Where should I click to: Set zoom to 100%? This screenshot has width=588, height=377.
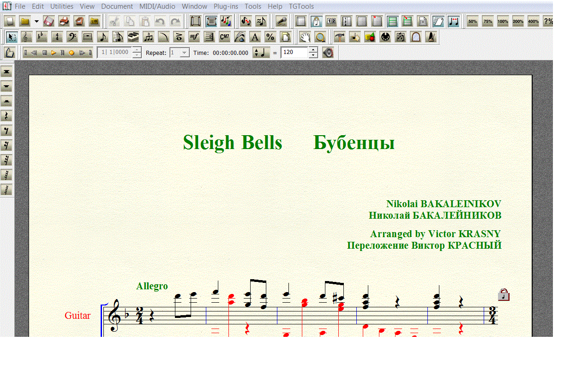503,21
